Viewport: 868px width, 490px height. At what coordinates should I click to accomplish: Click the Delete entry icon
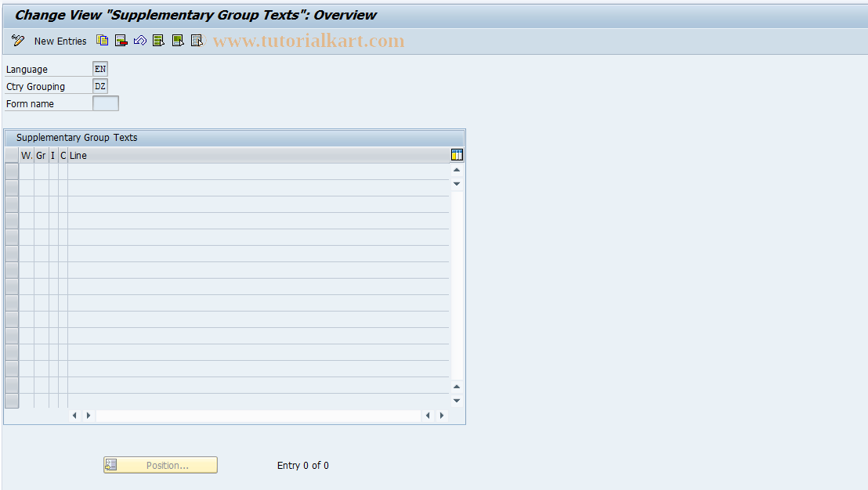[121, 41]
